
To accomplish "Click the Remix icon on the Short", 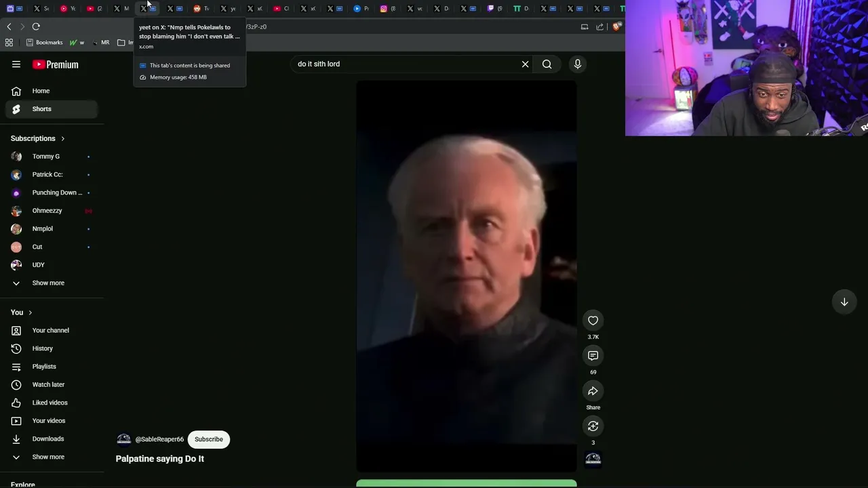I will pos(593,426).
